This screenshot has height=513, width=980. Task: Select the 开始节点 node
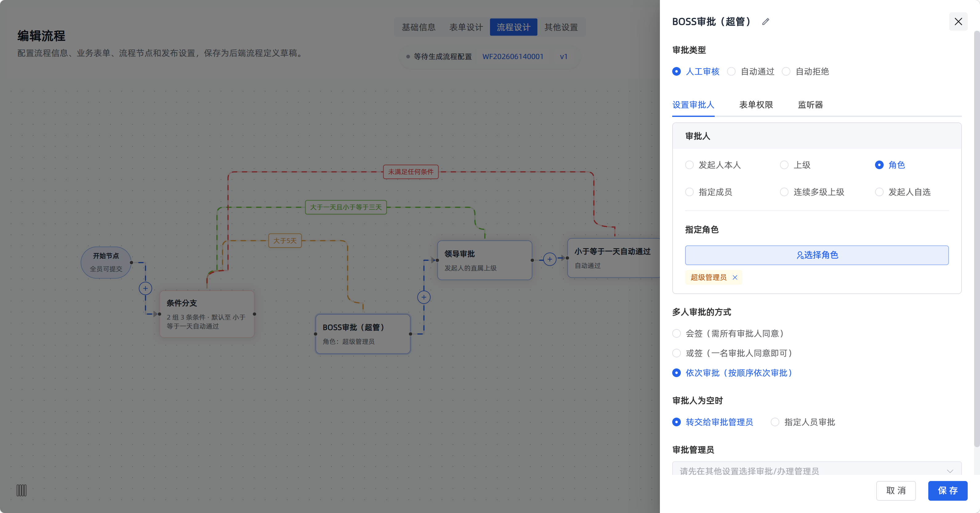[106, 262]
